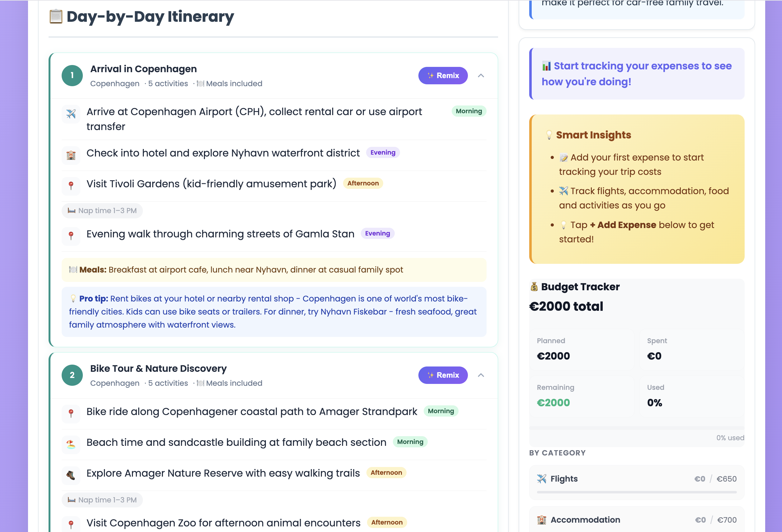The height and width of the screenshot is (532, 782).
Task: Click the Day 2 nap time 1–3 PM chip
Action: (102, 500)
